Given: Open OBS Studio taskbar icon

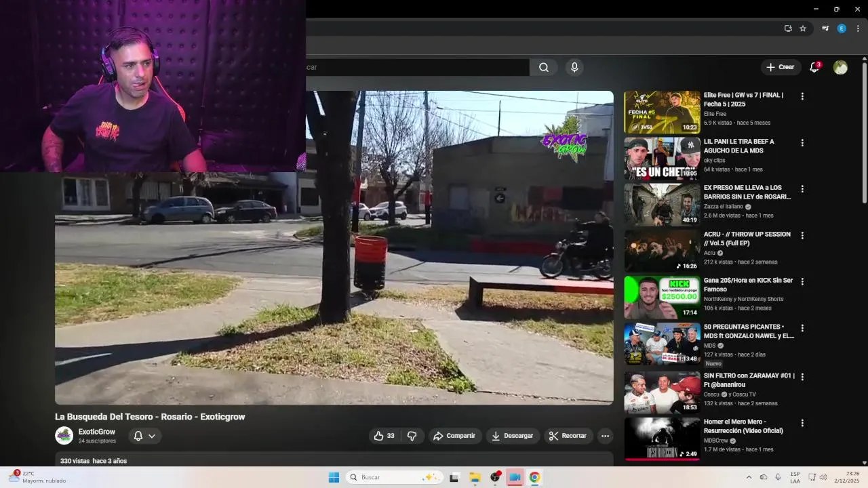Looking at the screenshot, I should (x=495, y=477).
